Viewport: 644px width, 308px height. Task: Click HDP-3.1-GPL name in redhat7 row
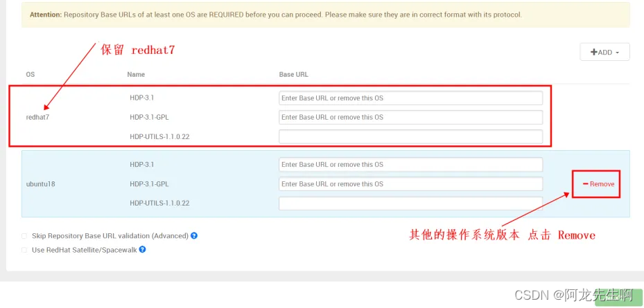pos(149,117)
